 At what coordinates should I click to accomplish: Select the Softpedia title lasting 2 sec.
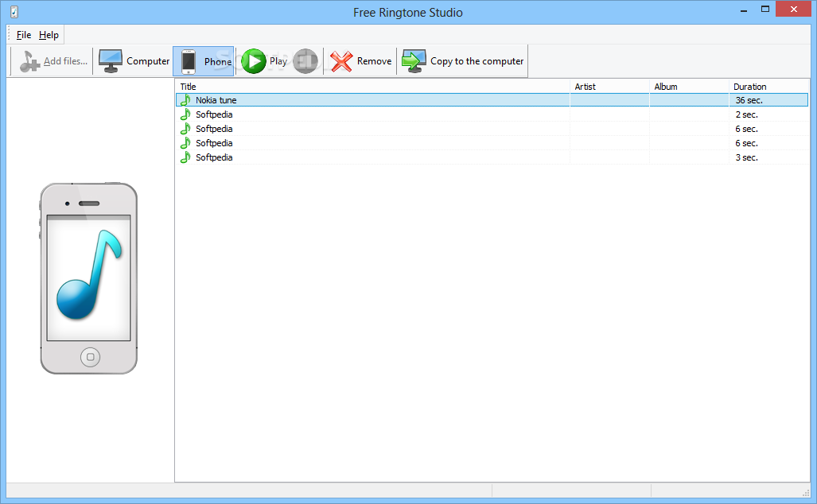214,114
